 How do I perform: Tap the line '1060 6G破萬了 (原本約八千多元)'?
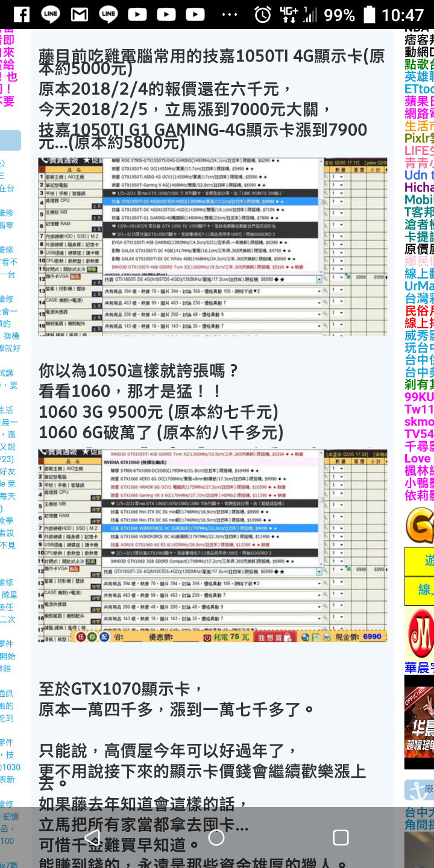pyautogui.click(x=161, y=432)
